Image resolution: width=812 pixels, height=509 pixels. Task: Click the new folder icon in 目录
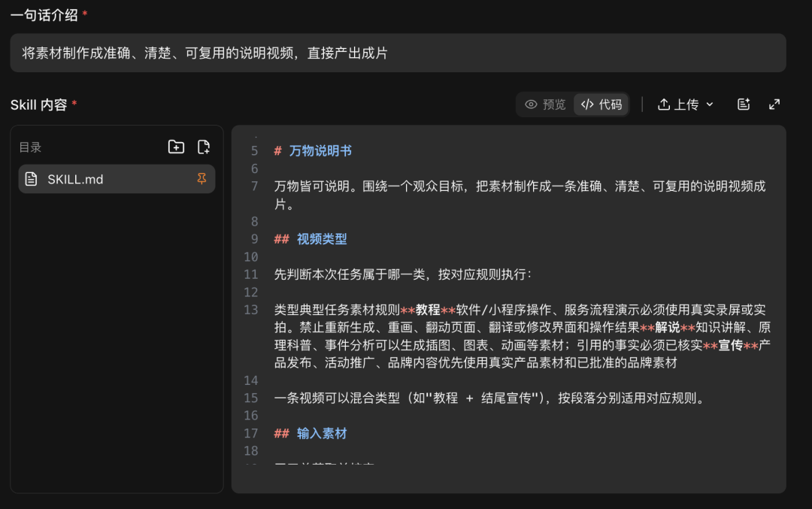(x=176, y=147)
